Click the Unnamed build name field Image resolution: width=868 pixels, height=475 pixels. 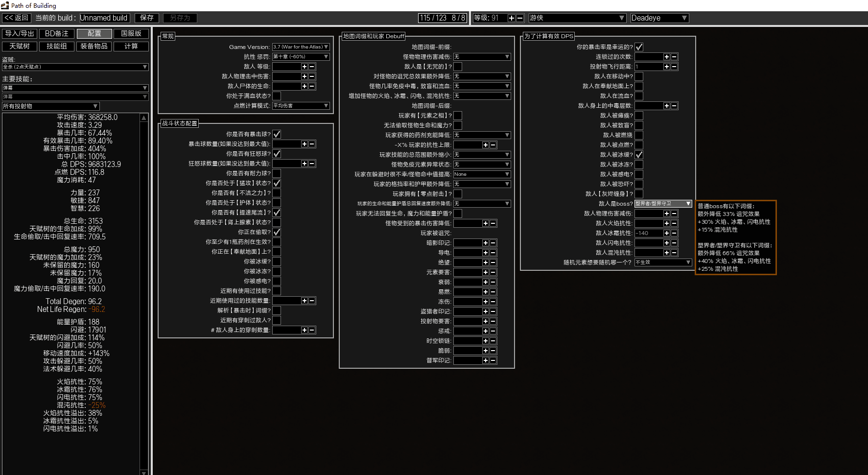click(104, 18)
